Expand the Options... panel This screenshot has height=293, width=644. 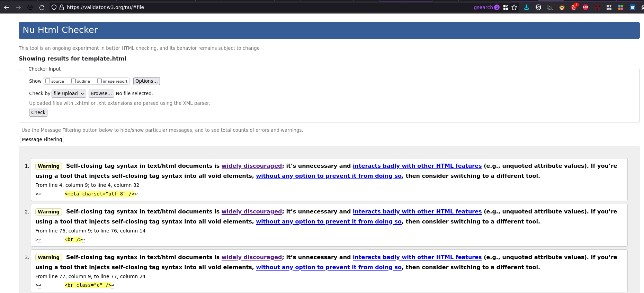(x=146, y=81)
